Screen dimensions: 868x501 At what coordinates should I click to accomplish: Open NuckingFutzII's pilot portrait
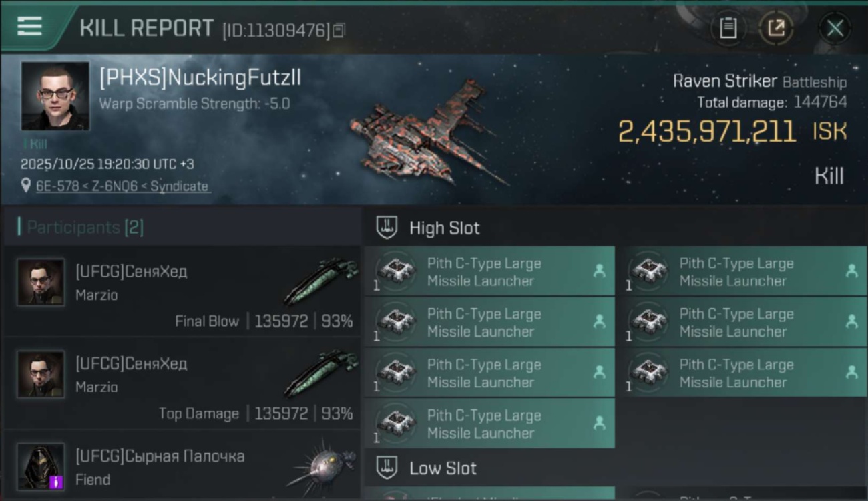coord(55,96)
